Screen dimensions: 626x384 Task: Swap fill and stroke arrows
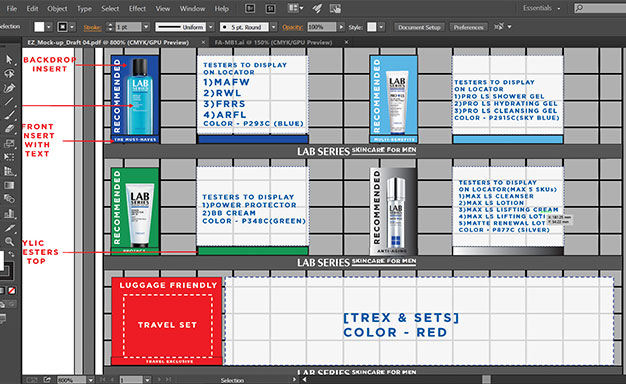12,254
